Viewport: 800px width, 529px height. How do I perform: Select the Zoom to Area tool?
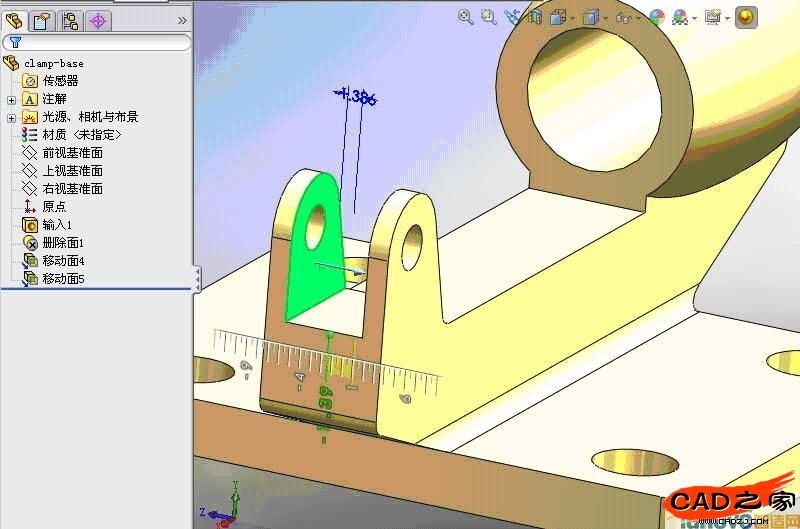click(x=489, y=16)
